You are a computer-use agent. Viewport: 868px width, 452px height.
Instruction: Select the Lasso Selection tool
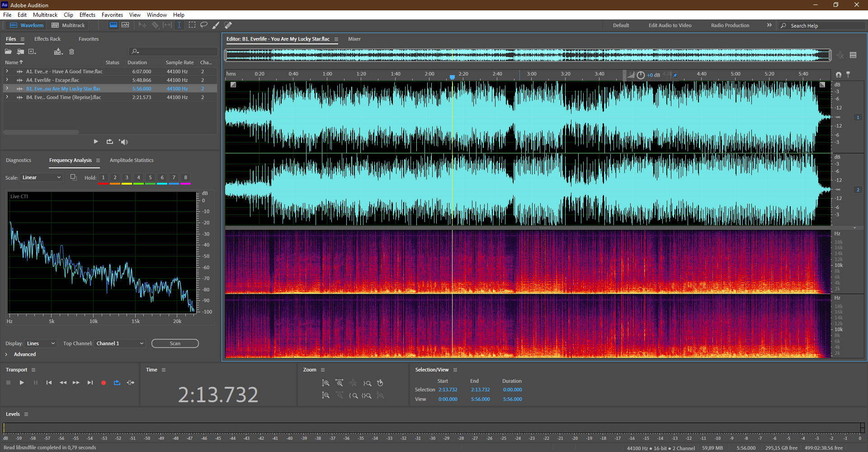click(x=204, y=25)
